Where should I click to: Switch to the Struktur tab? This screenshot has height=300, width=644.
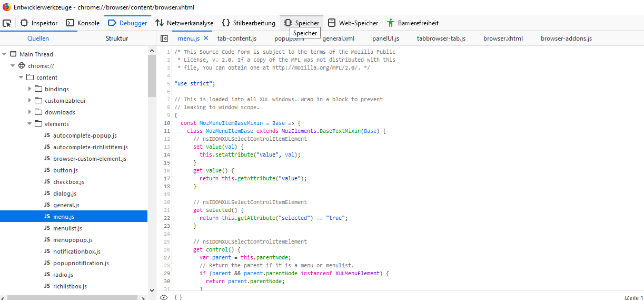(116, 38)
